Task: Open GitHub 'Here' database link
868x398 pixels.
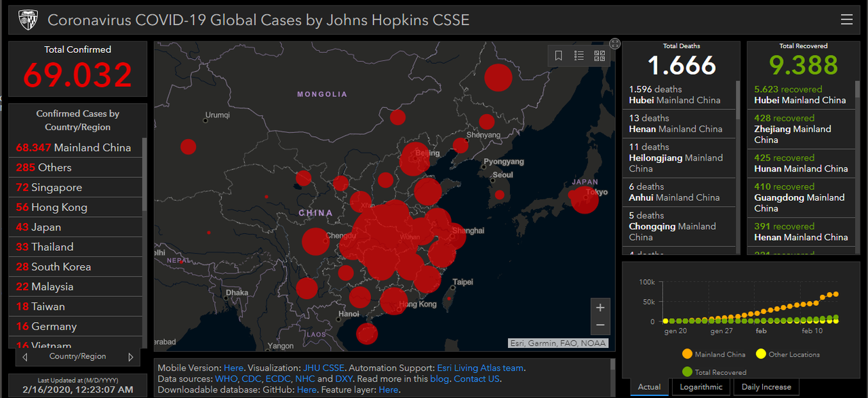Action: [307, 390]
